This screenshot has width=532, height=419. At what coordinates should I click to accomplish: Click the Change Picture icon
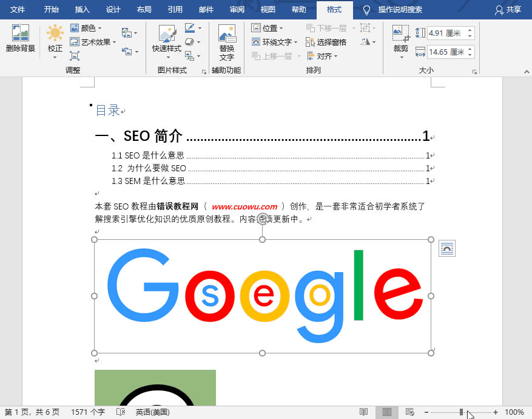click(126, 33)
